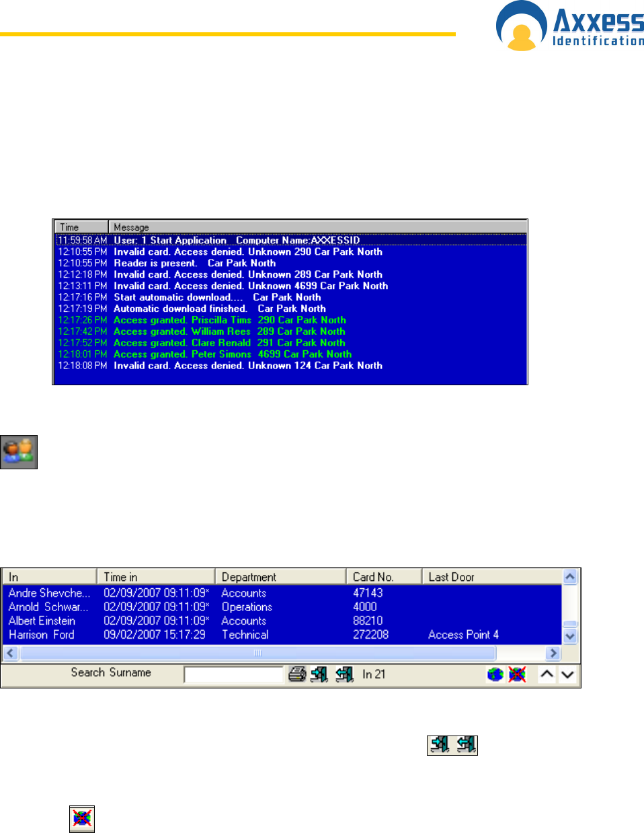This screenshot has height=833, width=644.
Task: Sort by the 'In' column header
Action: pos(50,577)
